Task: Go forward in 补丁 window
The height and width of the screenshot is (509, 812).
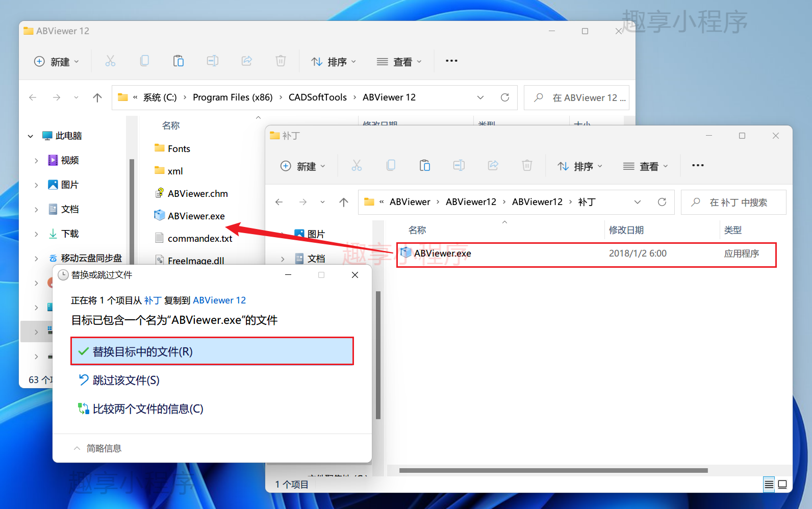Action: pyautogui.click(x=303, y=202)
